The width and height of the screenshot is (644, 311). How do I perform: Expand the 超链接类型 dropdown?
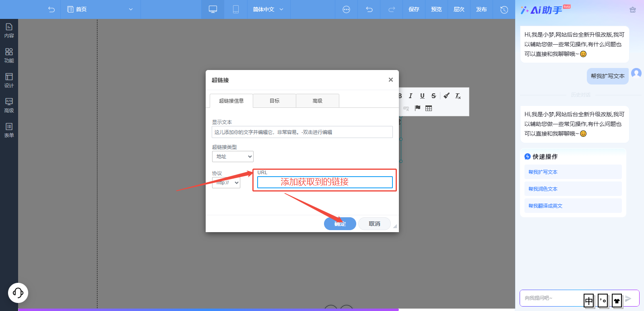233,157
